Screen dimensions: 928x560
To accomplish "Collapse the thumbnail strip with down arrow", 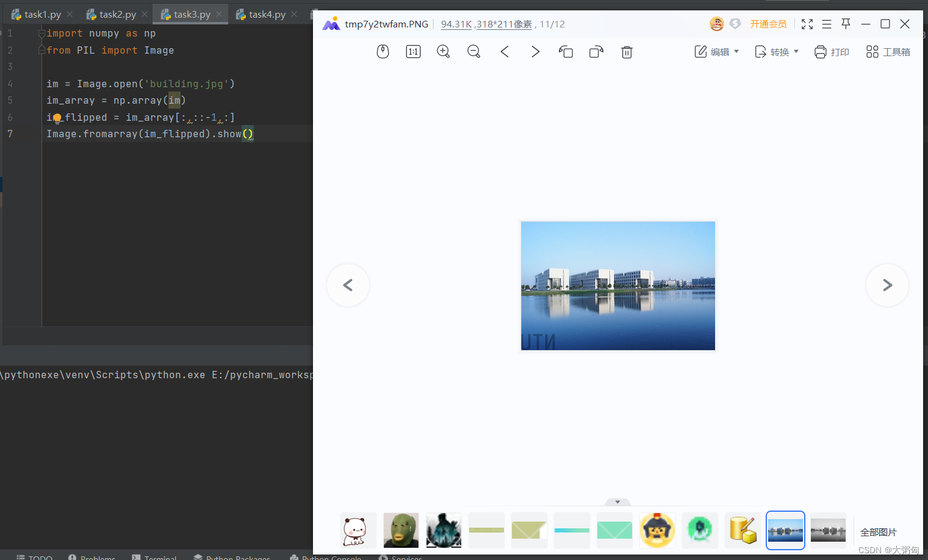I will pos(617,502).
